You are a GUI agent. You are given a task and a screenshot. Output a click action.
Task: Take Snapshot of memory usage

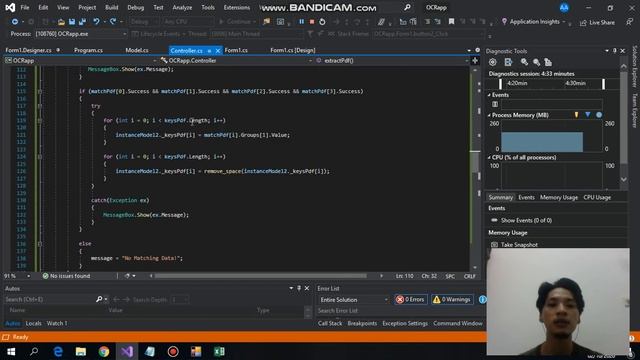pyautogui.click(x=514, y=244)
